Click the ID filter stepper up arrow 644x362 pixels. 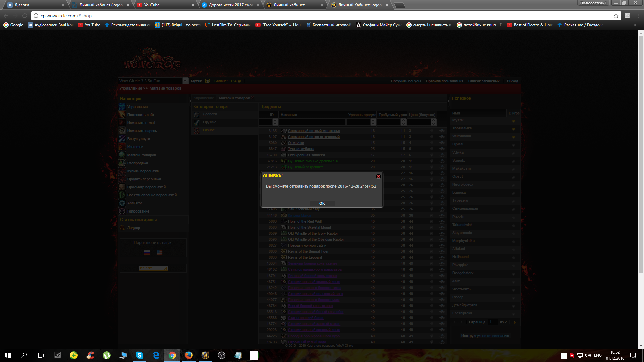275,120
